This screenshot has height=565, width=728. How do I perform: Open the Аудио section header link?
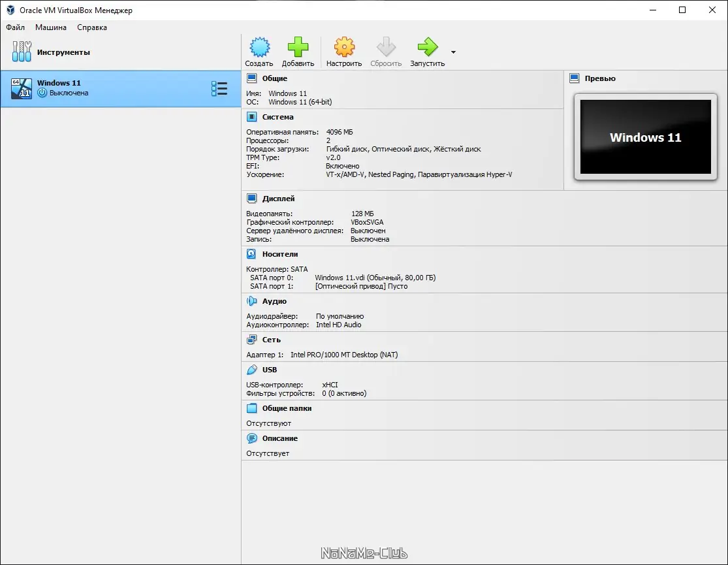coord(274,301)
